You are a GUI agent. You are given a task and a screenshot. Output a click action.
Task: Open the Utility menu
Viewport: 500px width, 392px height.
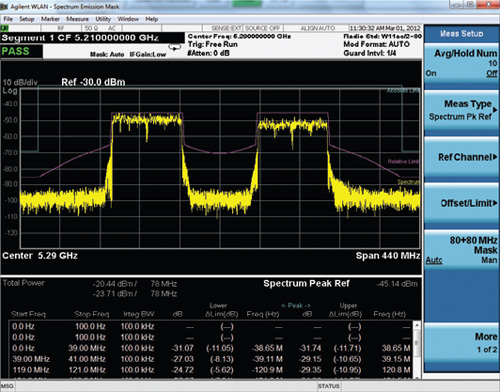pyautogui.click(x=103, y=19)
